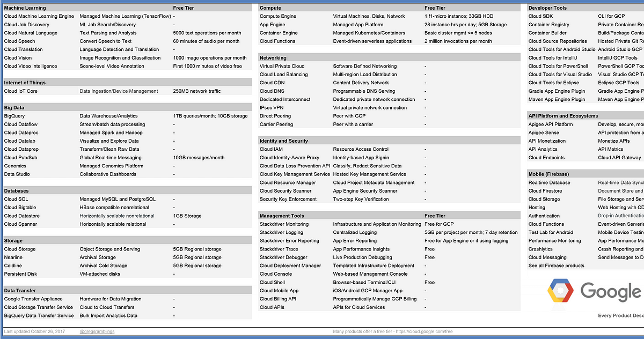Click '1TB queries/month; 10GB storage' value
This screenshot has height=339, width=644.
(x=210, y=116)
